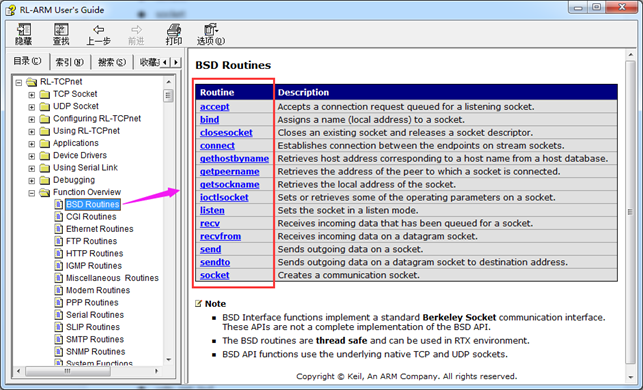
Task: Switch to the 目录 (Contents) tab
Action: [x=27, y=61]
